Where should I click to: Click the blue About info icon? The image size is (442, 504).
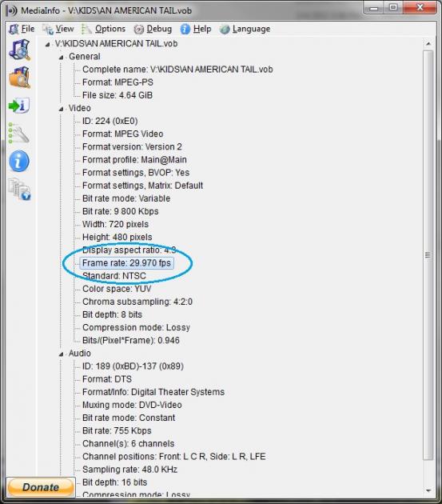19,161
